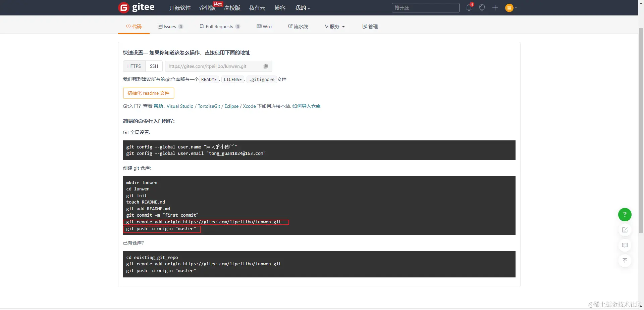Screen dimensions: 644x310
Task: Open the notification bell icon
Action: tap(469, 8)
